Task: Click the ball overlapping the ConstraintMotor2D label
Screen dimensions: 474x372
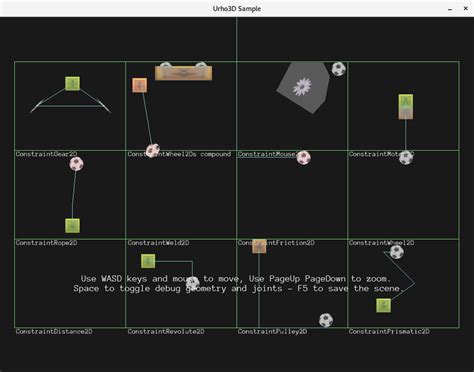Action: 406,158
